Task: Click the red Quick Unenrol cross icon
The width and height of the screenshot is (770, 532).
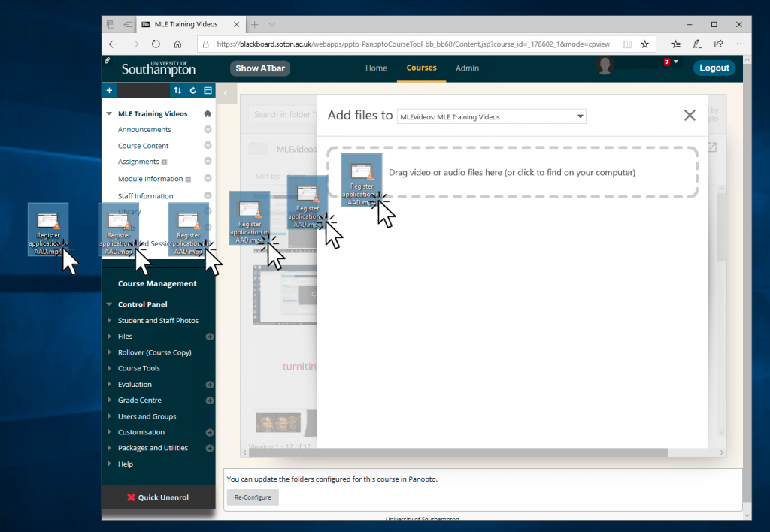Action: 131,497
